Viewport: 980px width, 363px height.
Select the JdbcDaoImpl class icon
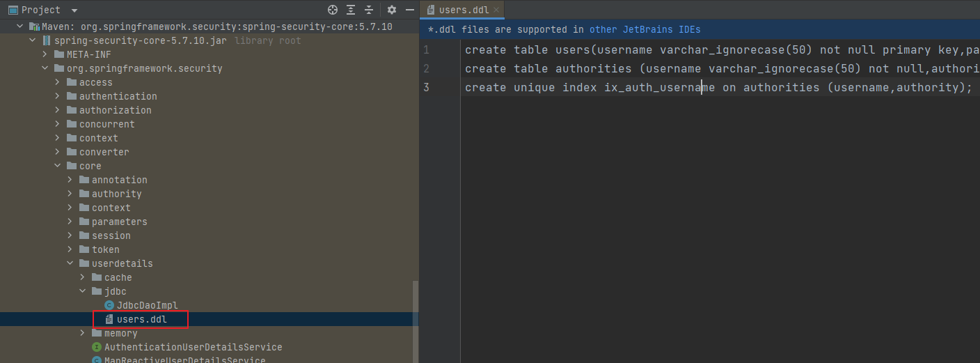click(x=109, y=305)
